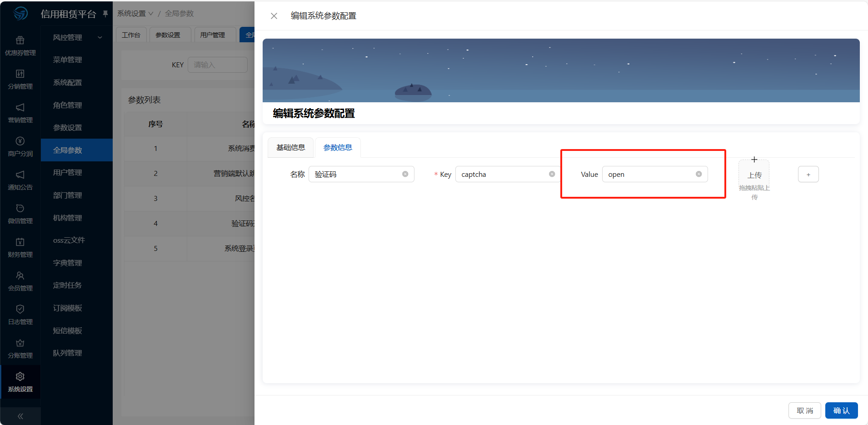Viewport: 868px width, 425px height.
Task: Clear the Value field with its clear icon
Action: (x=698, y=174)
